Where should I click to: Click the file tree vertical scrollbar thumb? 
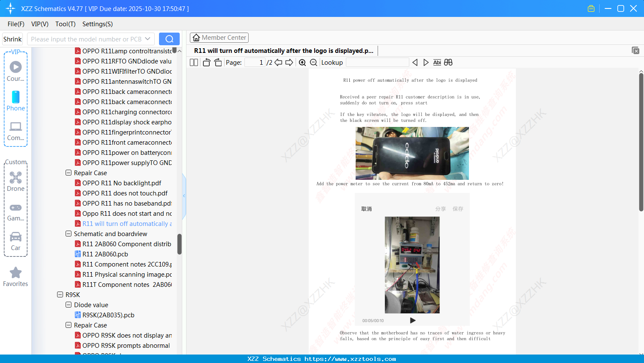[179, 244]
